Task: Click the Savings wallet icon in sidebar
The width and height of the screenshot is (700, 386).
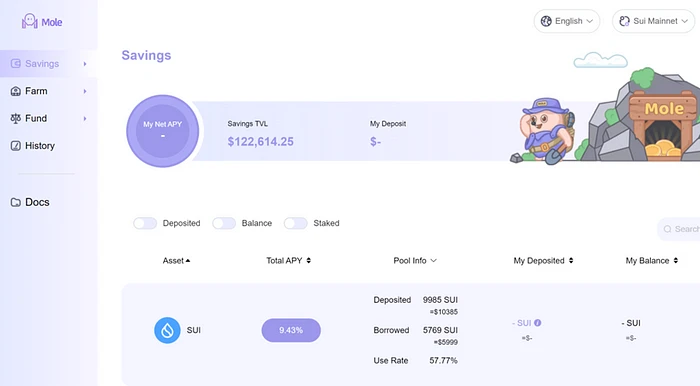Action: pyautogui.click(x=16, y=63)
